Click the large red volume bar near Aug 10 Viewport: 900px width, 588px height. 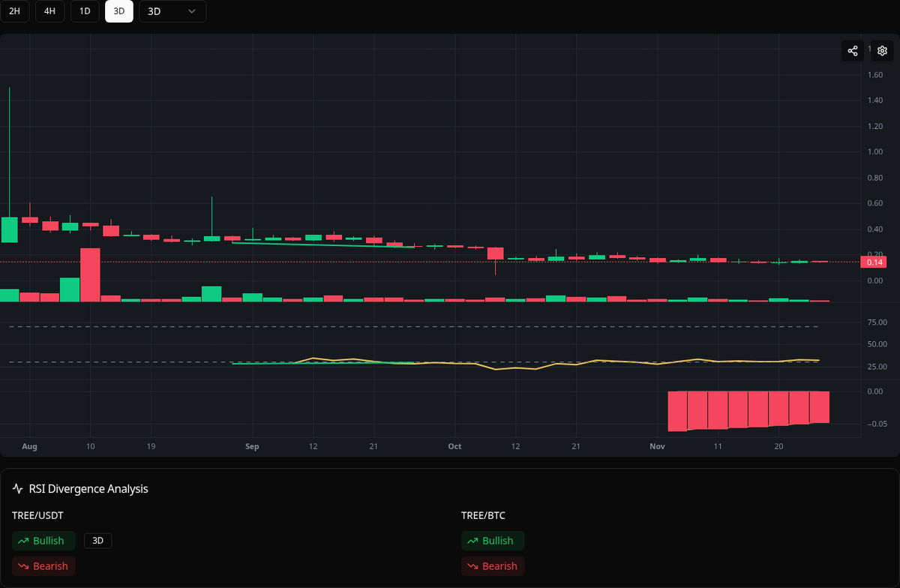[x=90, y=274]
